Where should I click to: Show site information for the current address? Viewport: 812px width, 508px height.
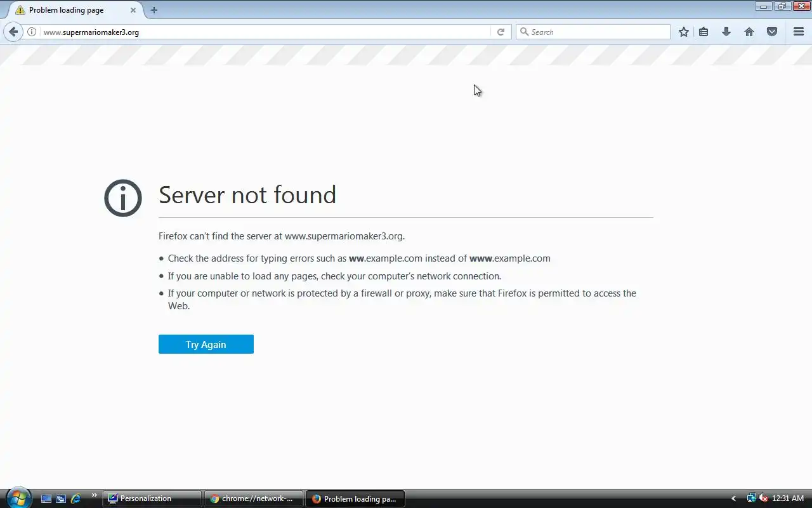(32, 32)
